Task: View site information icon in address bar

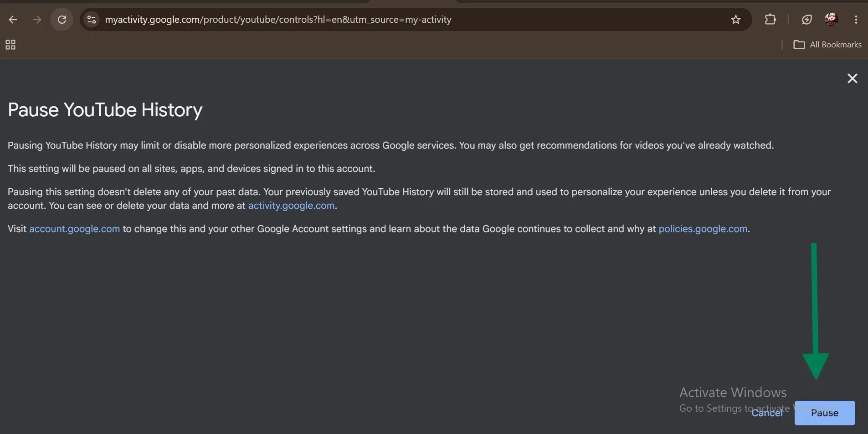Action: point(92,20)
